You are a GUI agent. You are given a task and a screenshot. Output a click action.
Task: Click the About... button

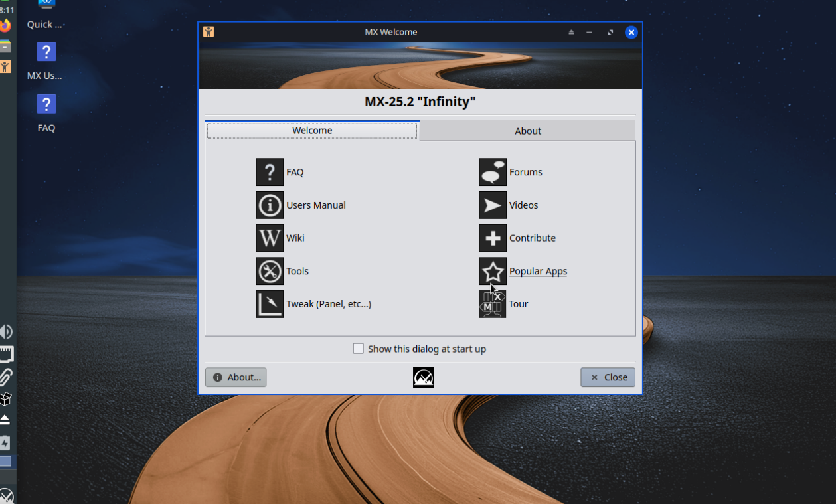[x=236, y=377]
